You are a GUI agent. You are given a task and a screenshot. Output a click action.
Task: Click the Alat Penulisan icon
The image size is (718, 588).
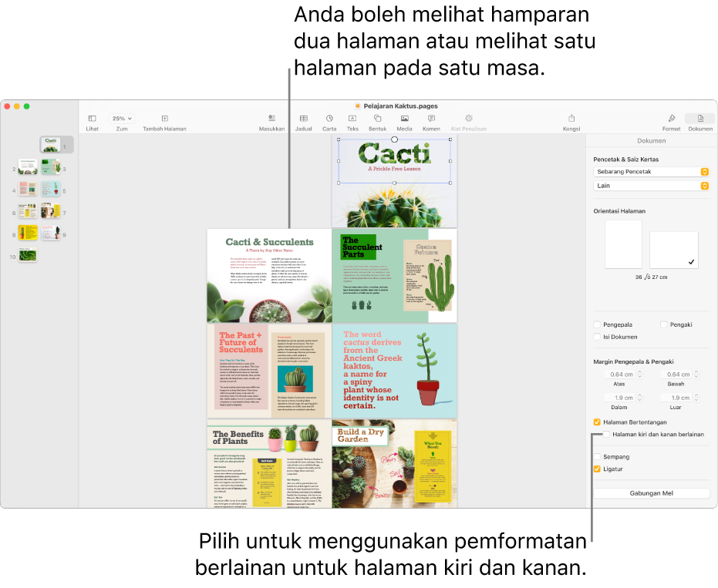[468, 119]
